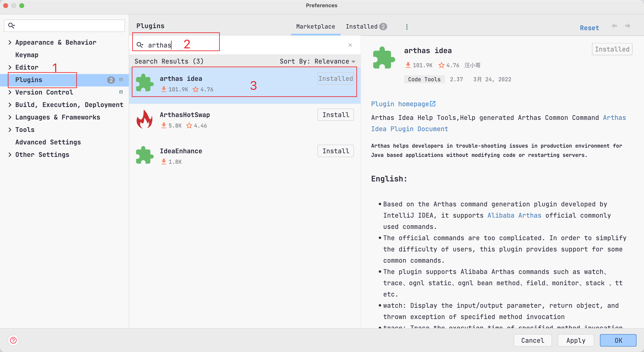The width and height of the screenshot is (644, 352).
Task: Expand the Other Settings section
Action: coord(10,155)
